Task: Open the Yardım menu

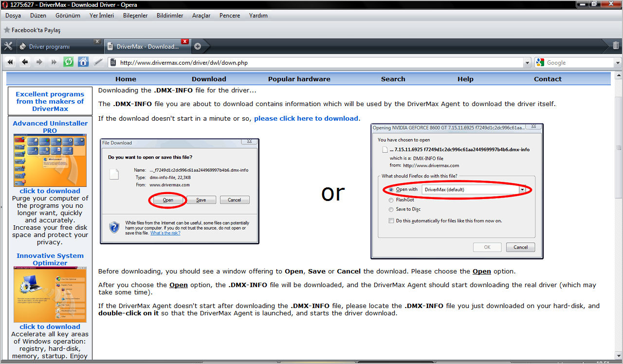Action: pos(258,16)
